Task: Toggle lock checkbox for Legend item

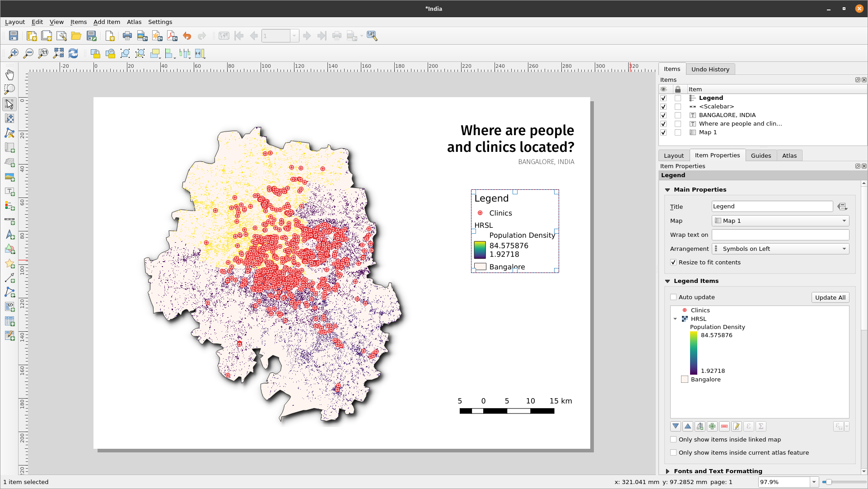Action: (678, 98)
